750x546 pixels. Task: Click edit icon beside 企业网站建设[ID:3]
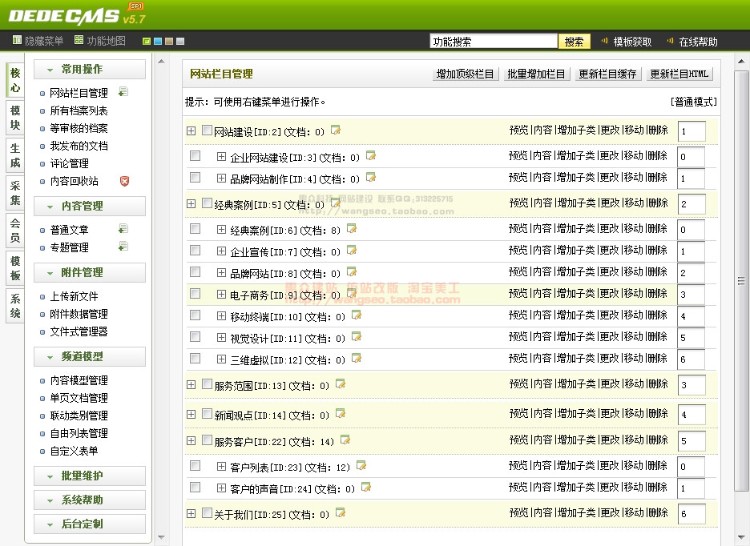pyautogui.click(x=371, y=155)
